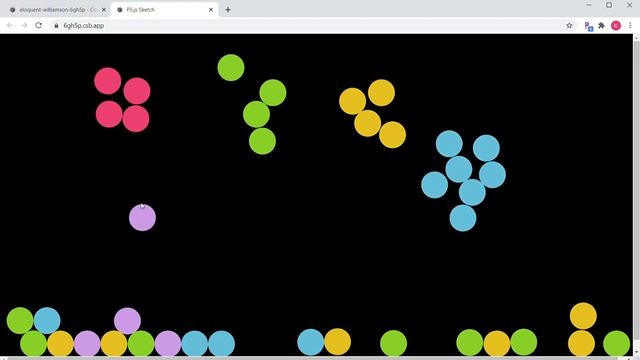The height and width of the screenshot is (360, 640).
Task: Go forward to next page
Action: pyautogui.click(x=24, y=25)
